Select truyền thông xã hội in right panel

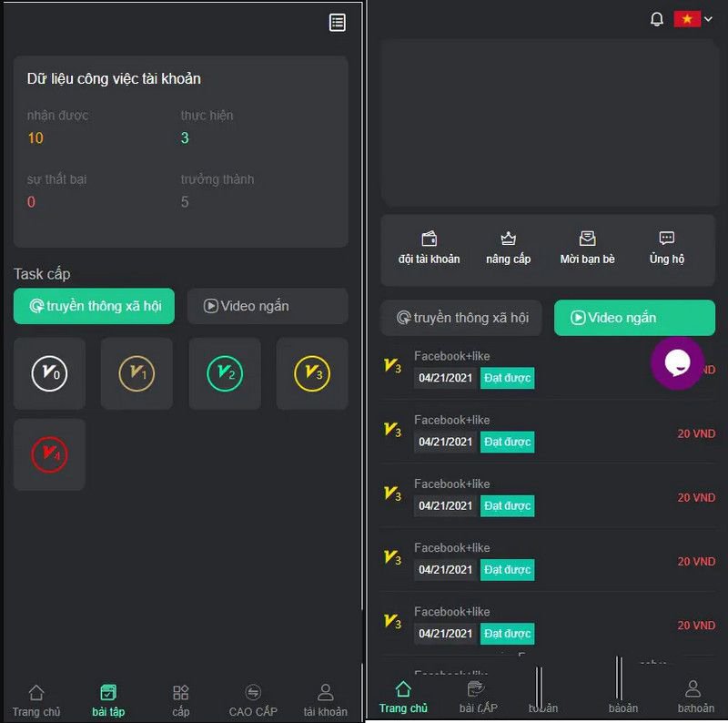point(461,318)
